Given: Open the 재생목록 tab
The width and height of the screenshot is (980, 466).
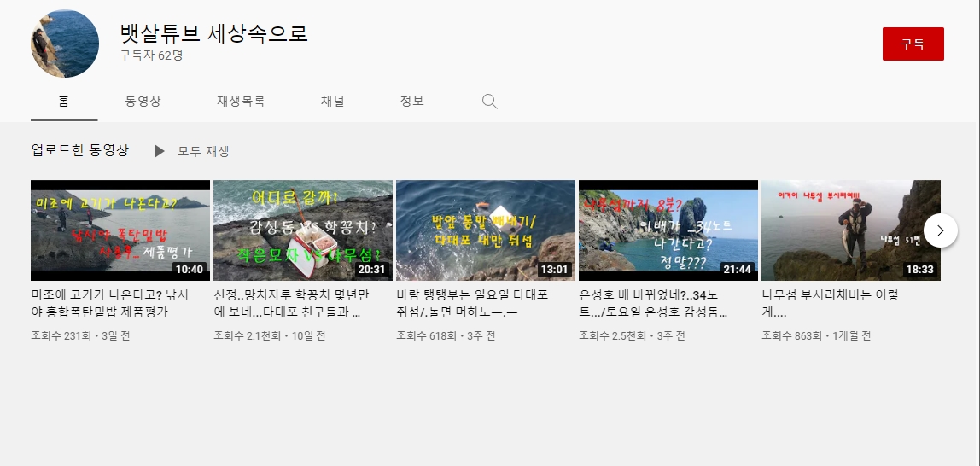Looking at the screenshot, I should coord(241,101).
